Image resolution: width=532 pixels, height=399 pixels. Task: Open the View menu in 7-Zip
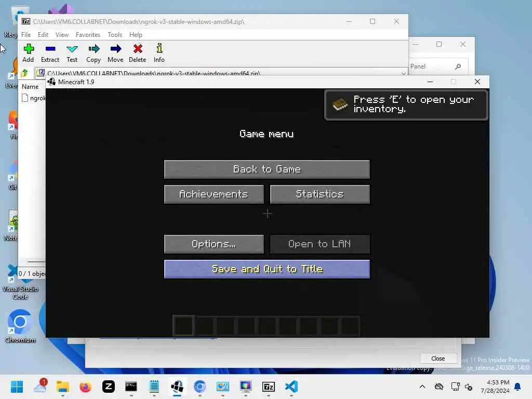coord(62,35)
